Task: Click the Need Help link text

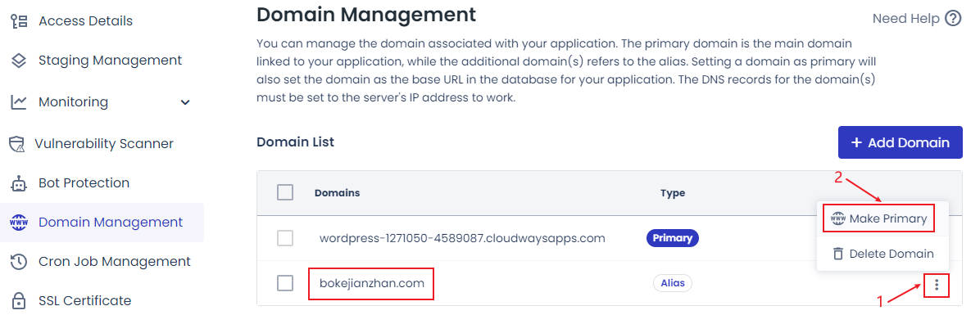Action: pos(905,19)
